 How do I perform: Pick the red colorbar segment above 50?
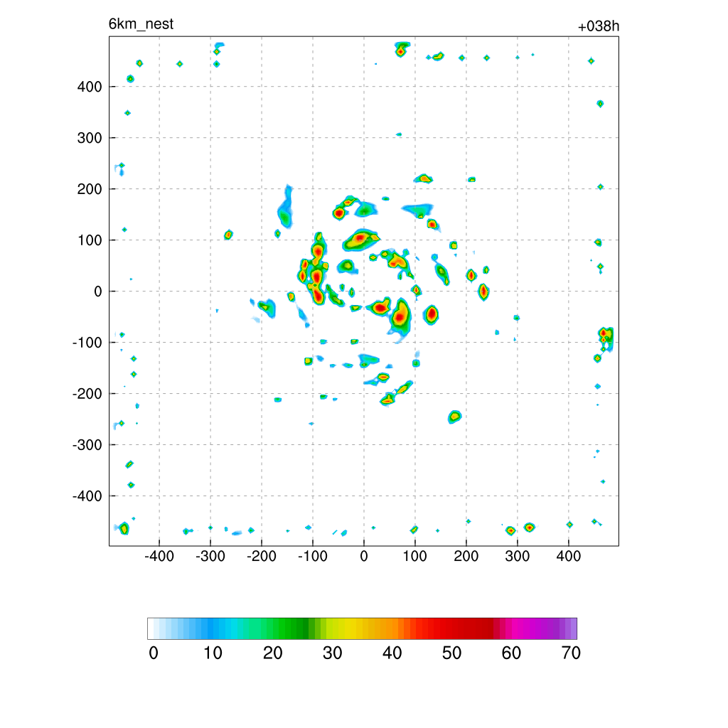(x=454, y=628)
